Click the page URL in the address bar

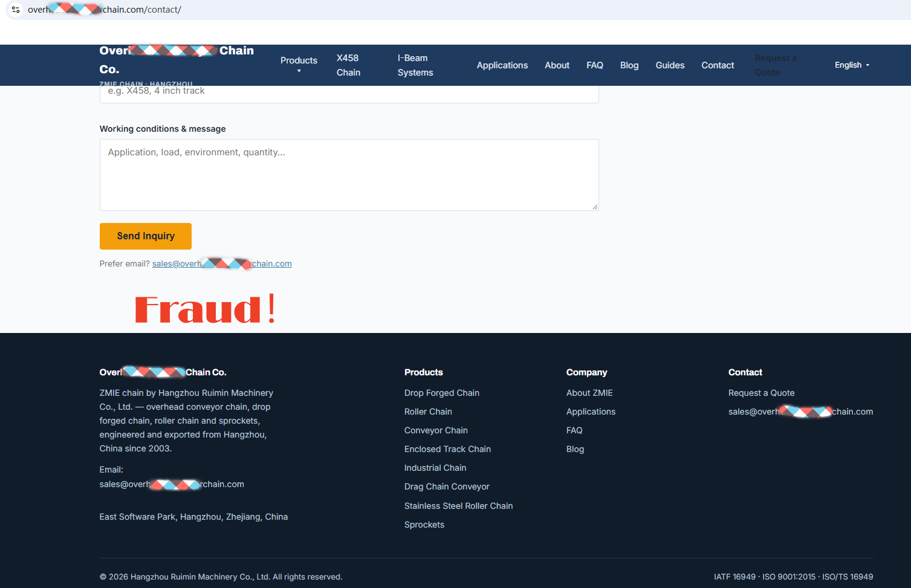point(105,10)
